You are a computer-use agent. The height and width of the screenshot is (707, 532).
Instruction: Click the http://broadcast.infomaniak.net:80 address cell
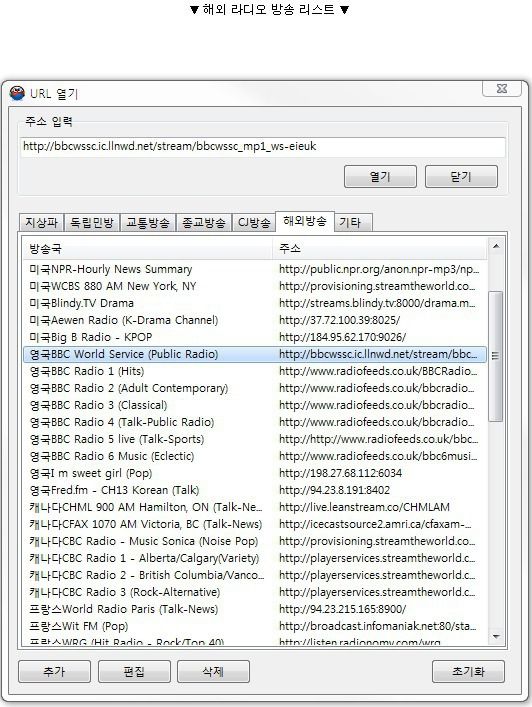pyautogui.click(x=377, y=626)
